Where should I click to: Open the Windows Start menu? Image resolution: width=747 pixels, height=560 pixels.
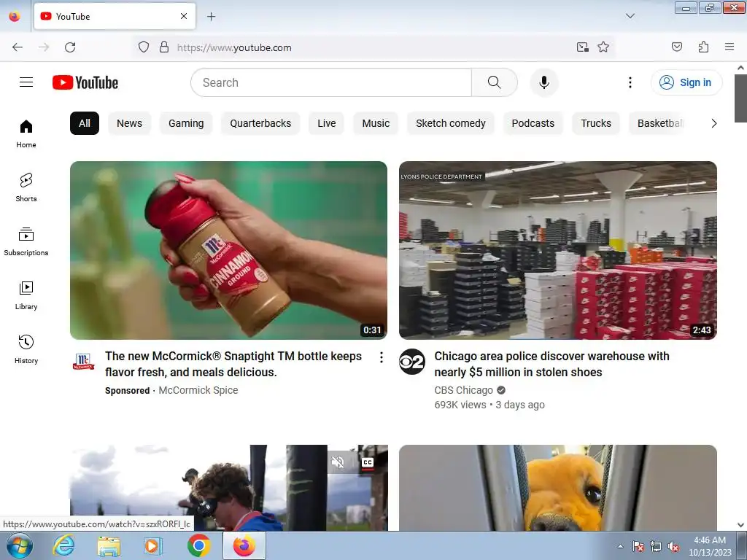point(19,545)
